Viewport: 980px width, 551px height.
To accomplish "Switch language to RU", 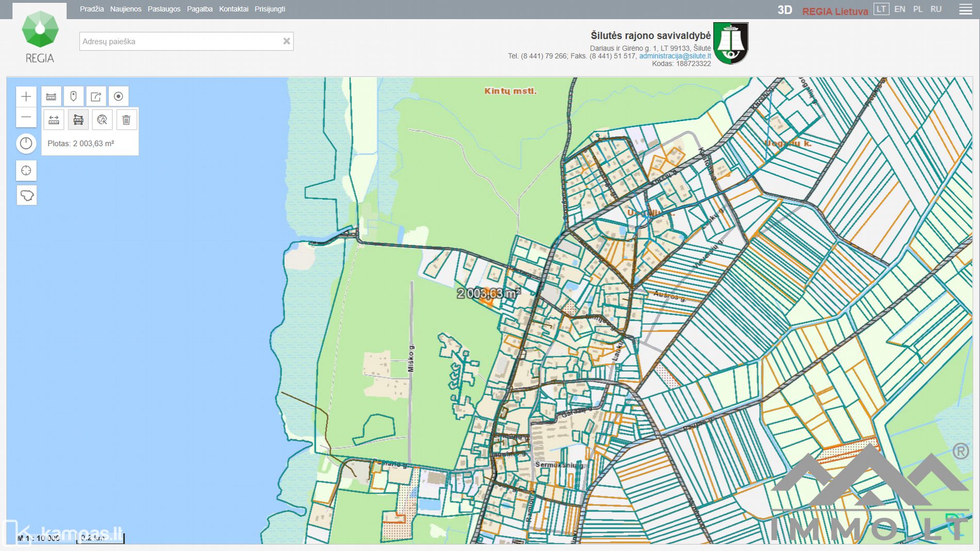I will click(x=936, y=9).
